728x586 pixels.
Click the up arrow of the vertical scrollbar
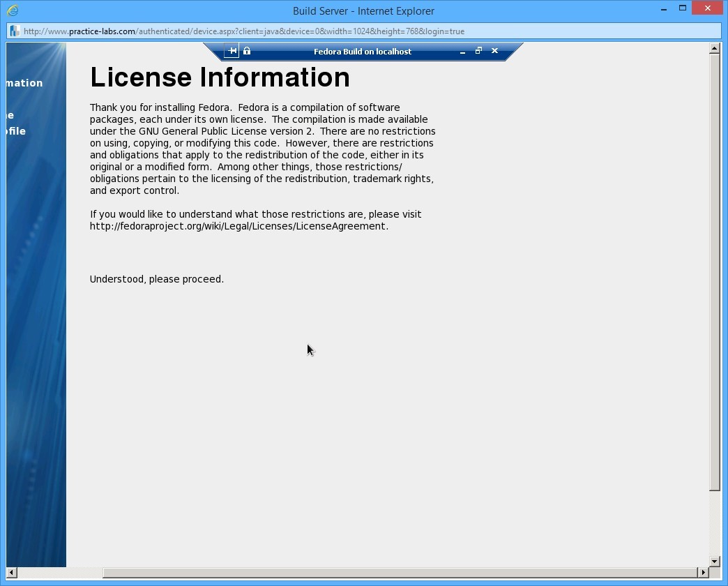(x=714, y=48)
